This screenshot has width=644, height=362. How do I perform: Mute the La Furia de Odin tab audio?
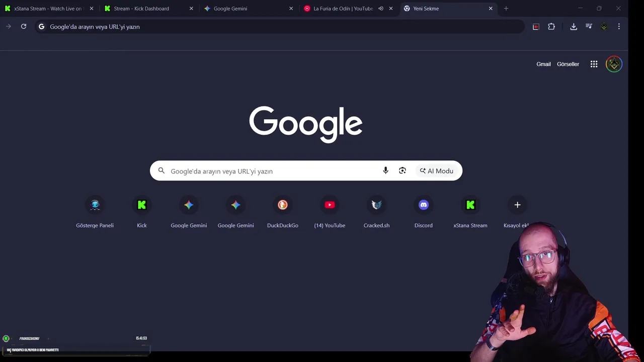coord(381,9)
